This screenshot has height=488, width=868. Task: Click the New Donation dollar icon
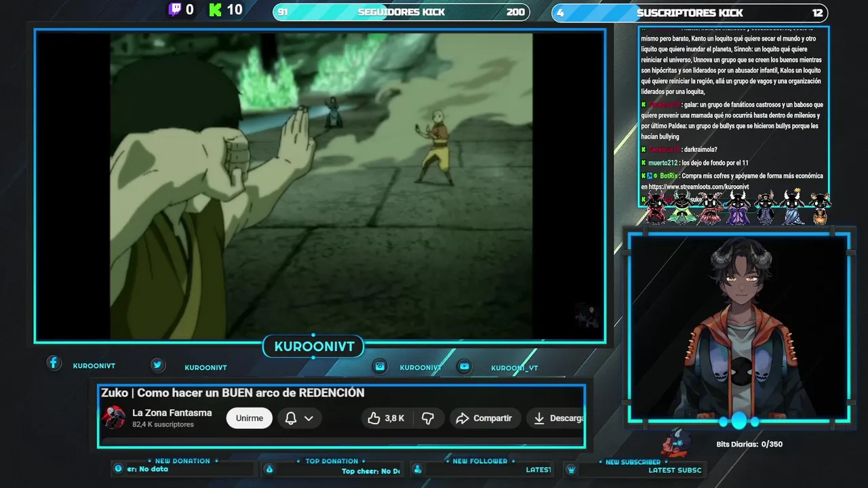(x=118, y=468)
